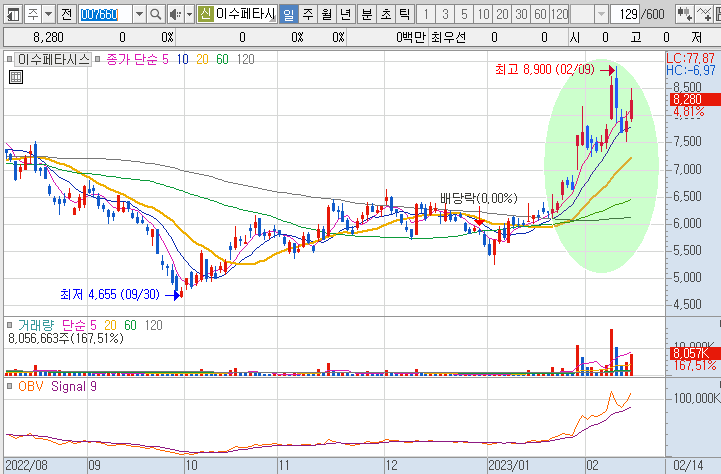This screenshot has width=721, height=474.
Task: Click the candlestick chart insert icon
Action: (684, 14)
